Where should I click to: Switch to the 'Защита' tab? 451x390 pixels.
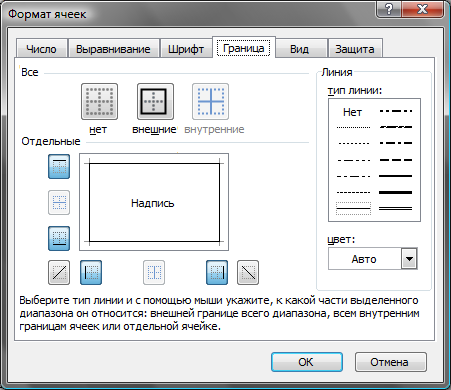point(355,49)
